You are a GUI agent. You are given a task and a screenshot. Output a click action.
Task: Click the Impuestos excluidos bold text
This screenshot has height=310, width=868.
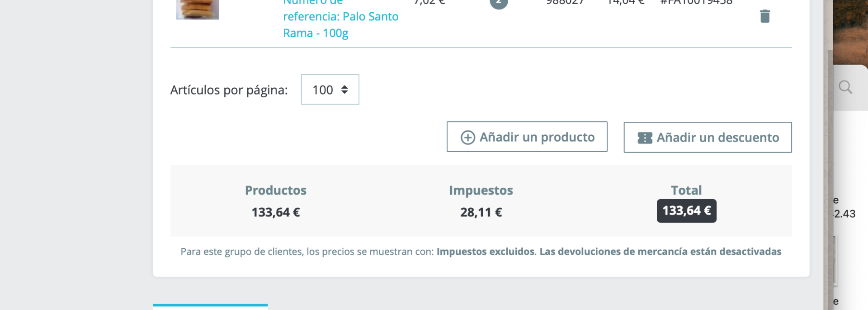pos(485,252)
